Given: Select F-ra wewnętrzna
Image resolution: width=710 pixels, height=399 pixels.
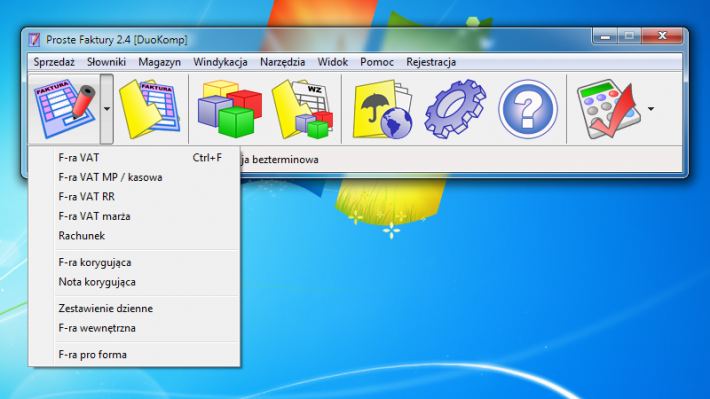Looking at the screenshot, I should click(x=134, y=328).
